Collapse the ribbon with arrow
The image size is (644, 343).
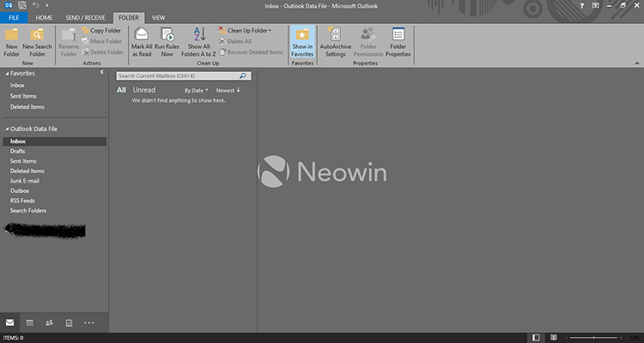637,63
